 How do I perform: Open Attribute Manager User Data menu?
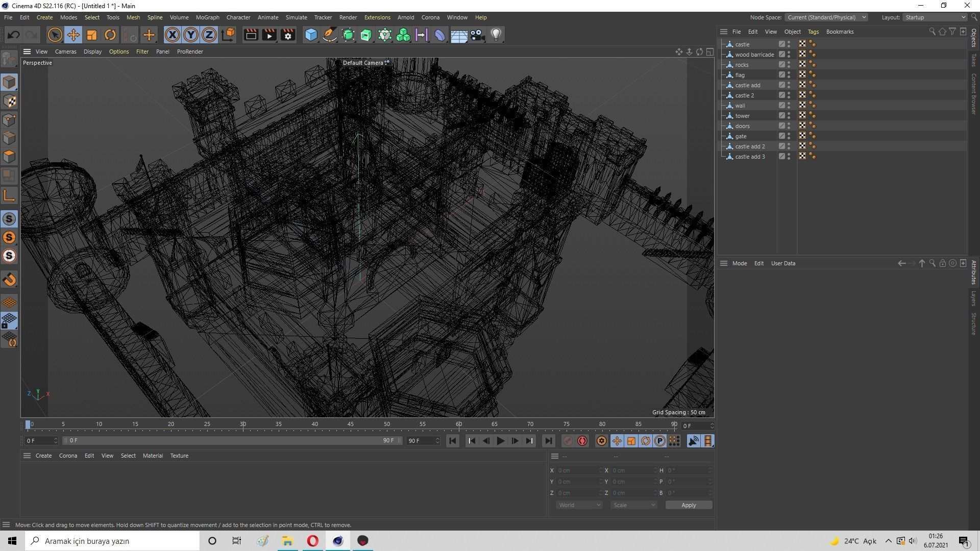tap(783, 263)
